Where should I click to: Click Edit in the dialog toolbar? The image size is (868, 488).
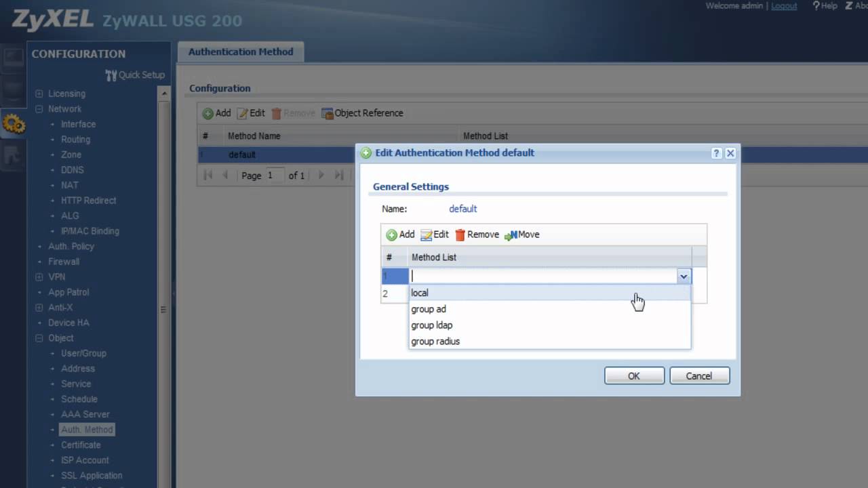[x=435, y=235]
